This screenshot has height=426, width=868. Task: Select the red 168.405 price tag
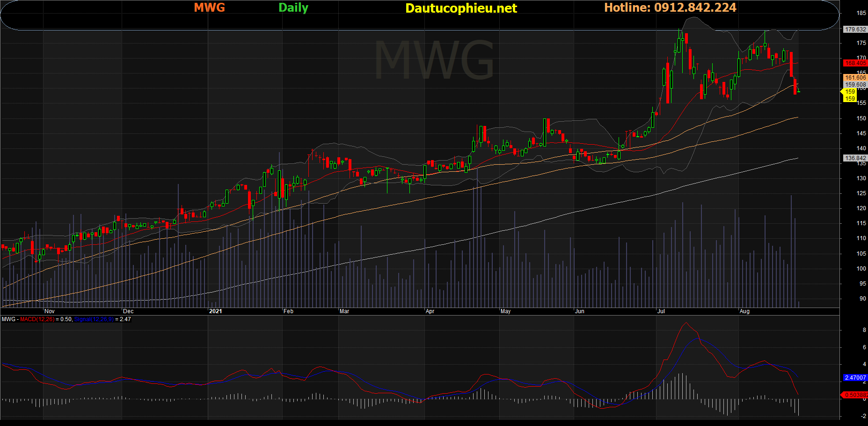[855, 63]
